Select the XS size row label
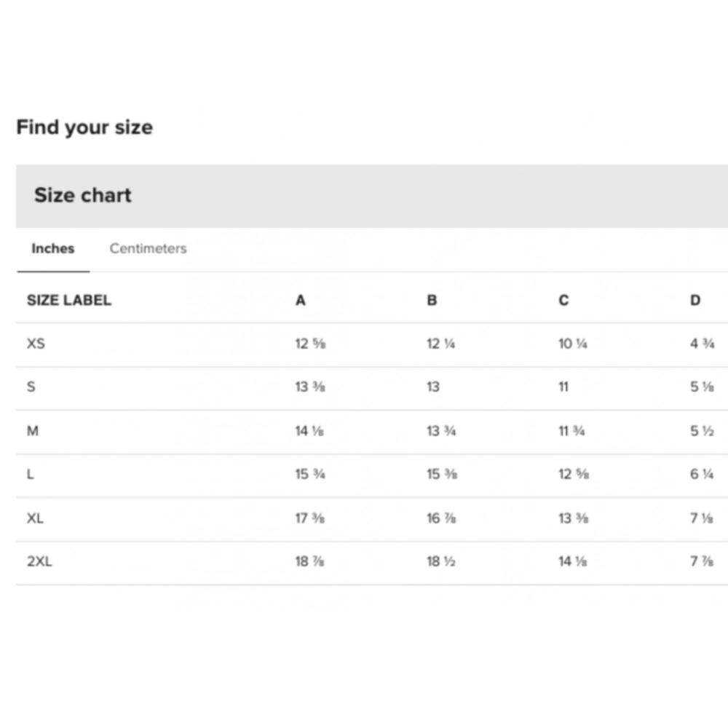This screenshot has height=728, width=728. pos(36,343)
